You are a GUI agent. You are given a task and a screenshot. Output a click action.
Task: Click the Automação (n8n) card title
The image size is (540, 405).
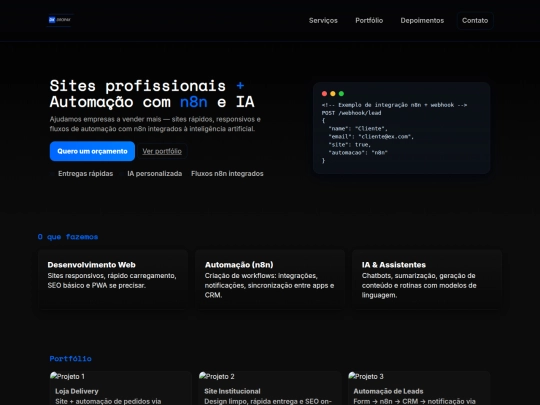pyautogui.click(x=239, y=265)
